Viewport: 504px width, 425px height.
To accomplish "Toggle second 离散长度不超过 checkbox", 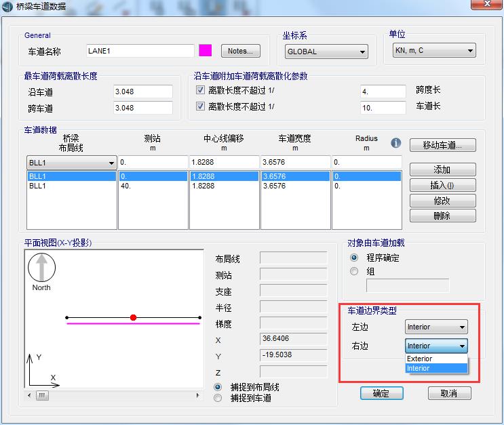I will 200,106.
